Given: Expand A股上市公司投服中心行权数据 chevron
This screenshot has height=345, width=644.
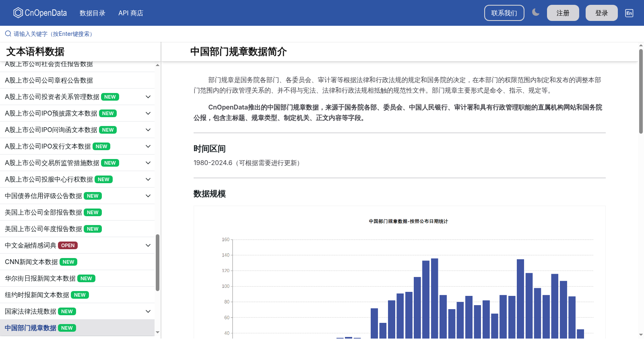Looking at the screenshot, I should coord(148,179).
